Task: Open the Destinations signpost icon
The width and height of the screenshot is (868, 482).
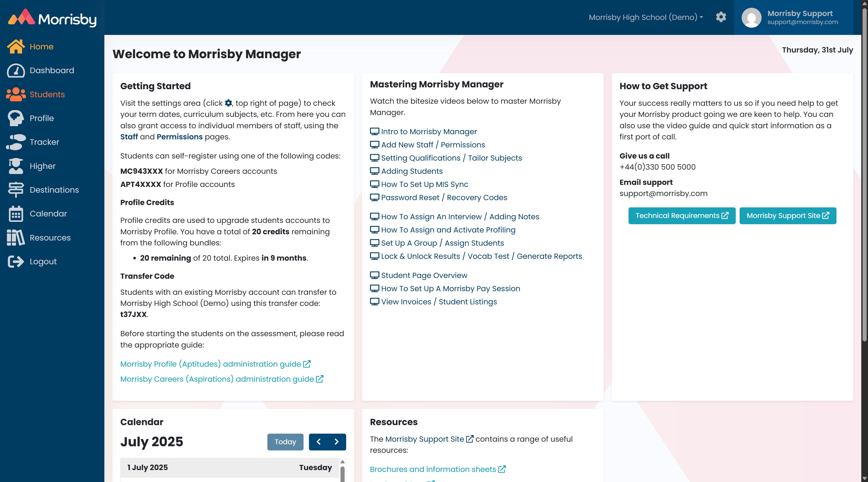Action: (16, 190)
